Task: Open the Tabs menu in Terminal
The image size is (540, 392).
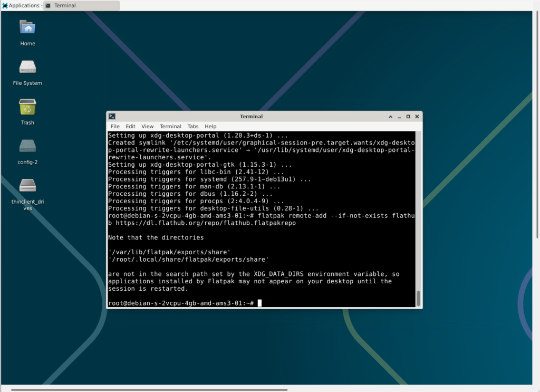Action: point(193,127)
